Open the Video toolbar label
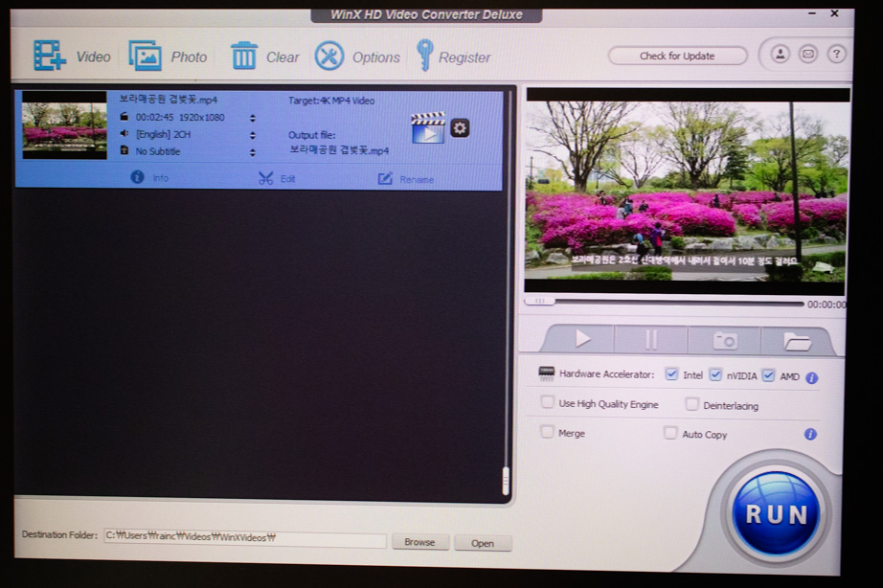Image resolution: width=883 pixels, height=588 pixels. (94, 57)
